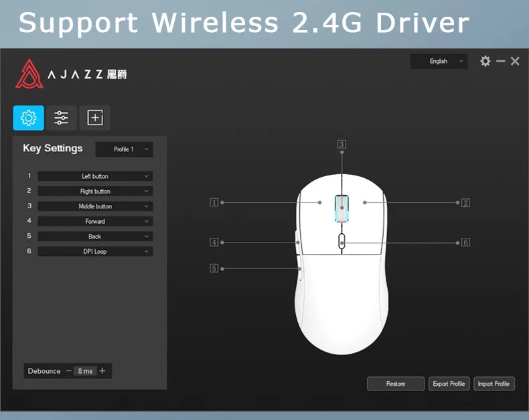529x420 pixels.
Task: Increase debounce time with plus
Action: tap(102, 371)
